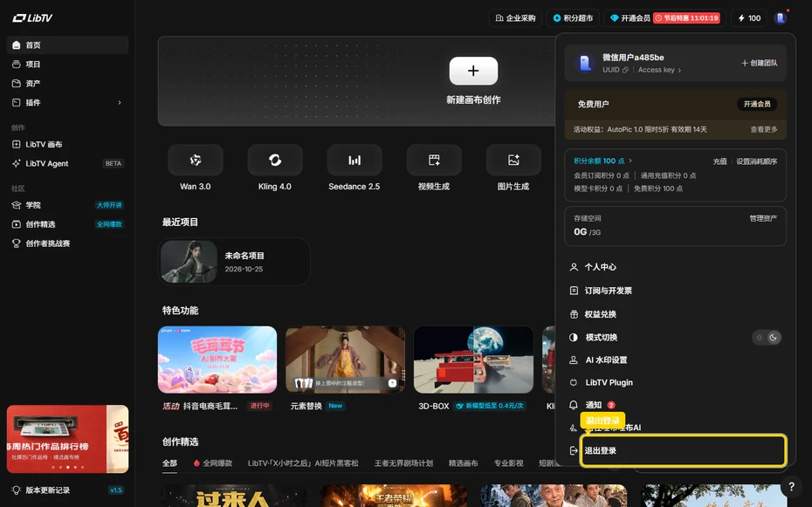Click 查看更多 for activity benefits
Screen dimensions: 812x507
click(764, 129)
